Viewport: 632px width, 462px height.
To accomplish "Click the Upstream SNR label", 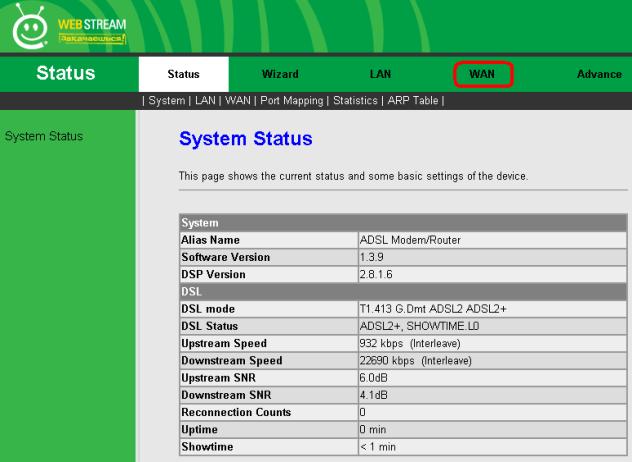I will pyautogui.click(x=218, y=378).
